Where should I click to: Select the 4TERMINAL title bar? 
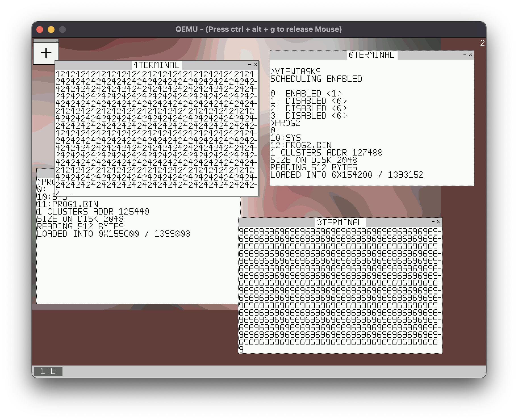click(156, 65)
